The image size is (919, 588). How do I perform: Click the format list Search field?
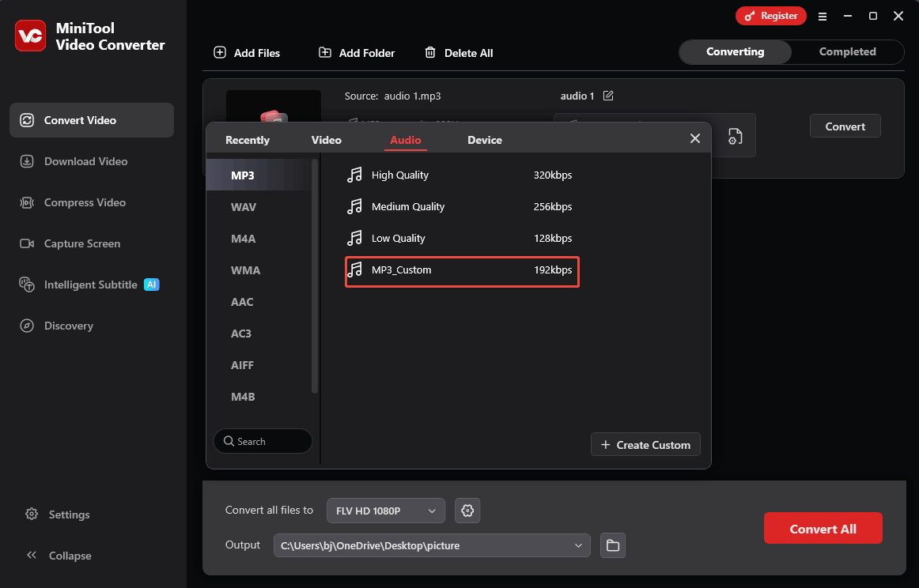263,441
